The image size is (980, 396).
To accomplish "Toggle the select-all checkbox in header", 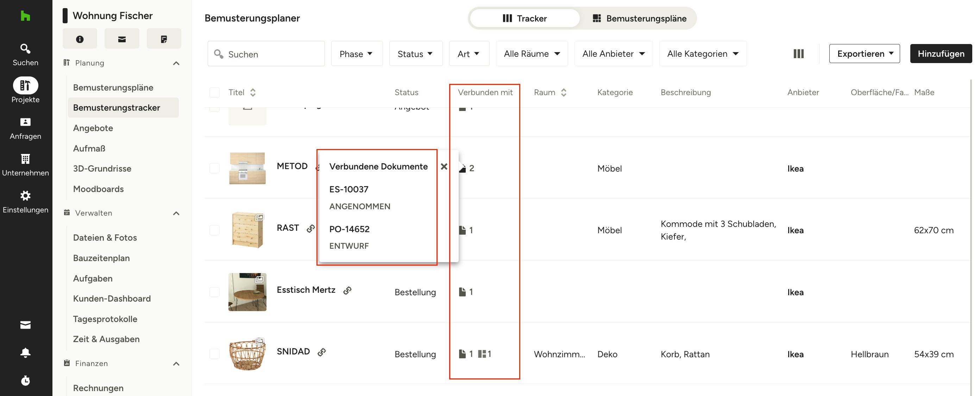I will [215, 92].
